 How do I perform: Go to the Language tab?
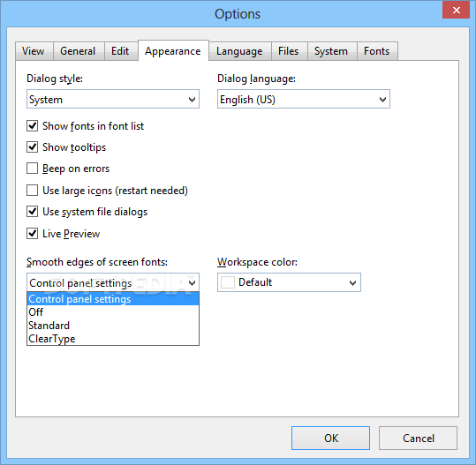(239, 51)
